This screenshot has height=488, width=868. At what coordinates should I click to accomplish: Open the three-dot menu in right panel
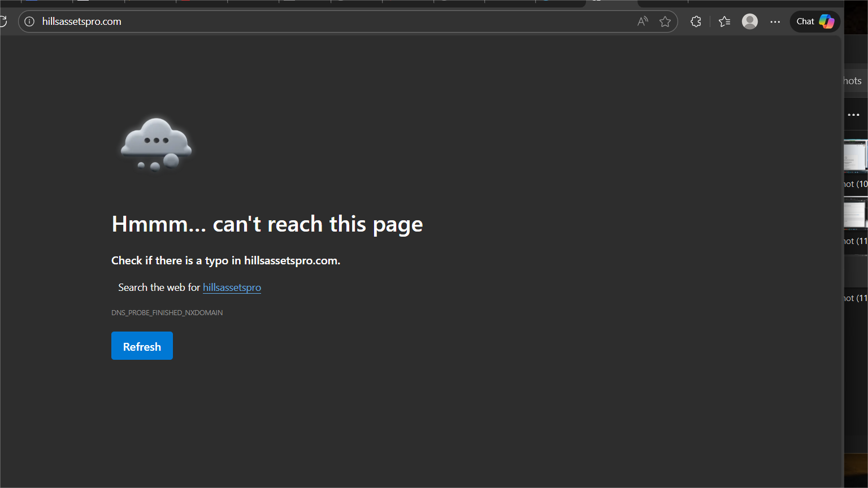click(x=853, y=115)
